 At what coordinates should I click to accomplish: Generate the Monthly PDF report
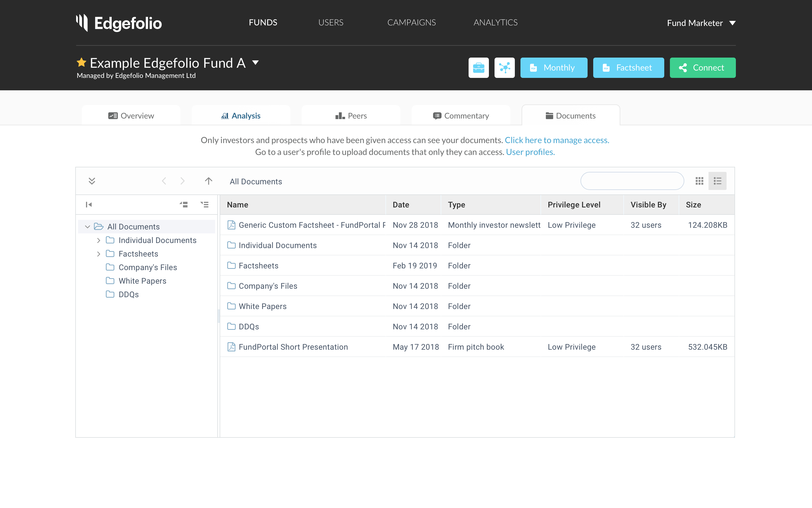(554, 67)
